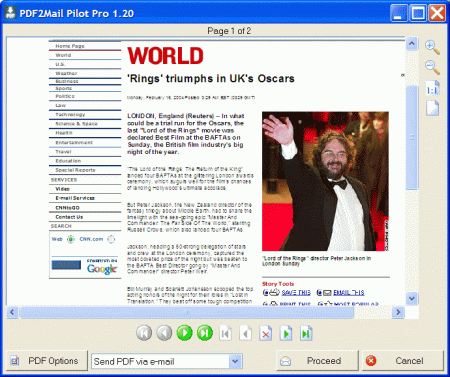Click the horizontal scrollbar right arrow
The image size is (450, 377).
(398, 312)
